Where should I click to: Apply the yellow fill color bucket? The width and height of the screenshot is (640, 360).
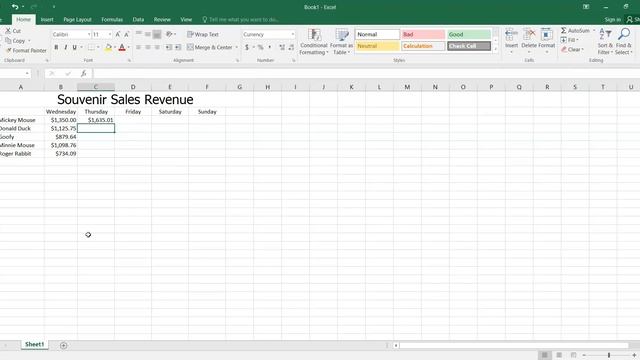click(x=108, y=47)
